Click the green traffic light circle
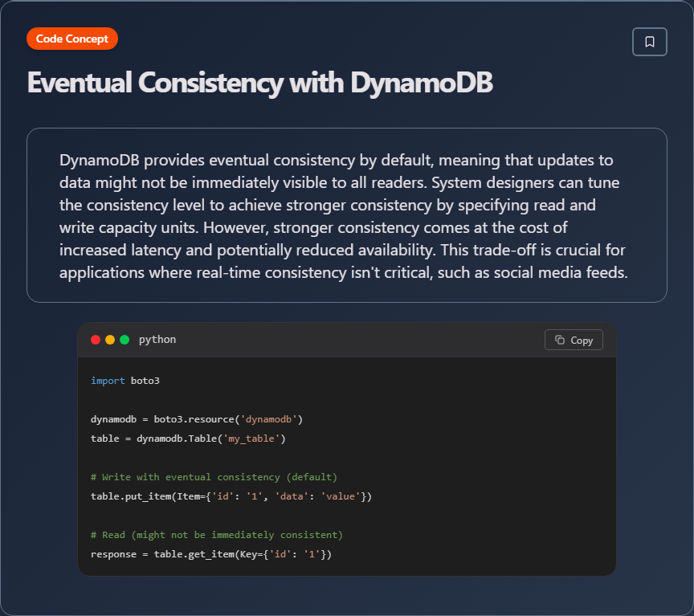The height and width of the screenshot is (616, 694). (x=123, y=339)
